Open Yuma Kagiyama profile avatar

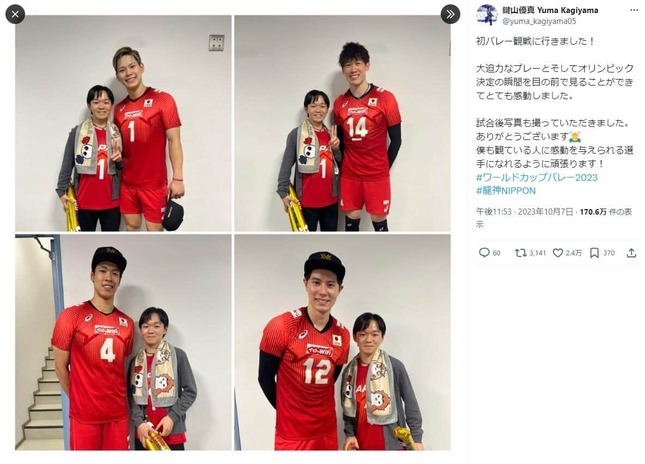point(487,15)
